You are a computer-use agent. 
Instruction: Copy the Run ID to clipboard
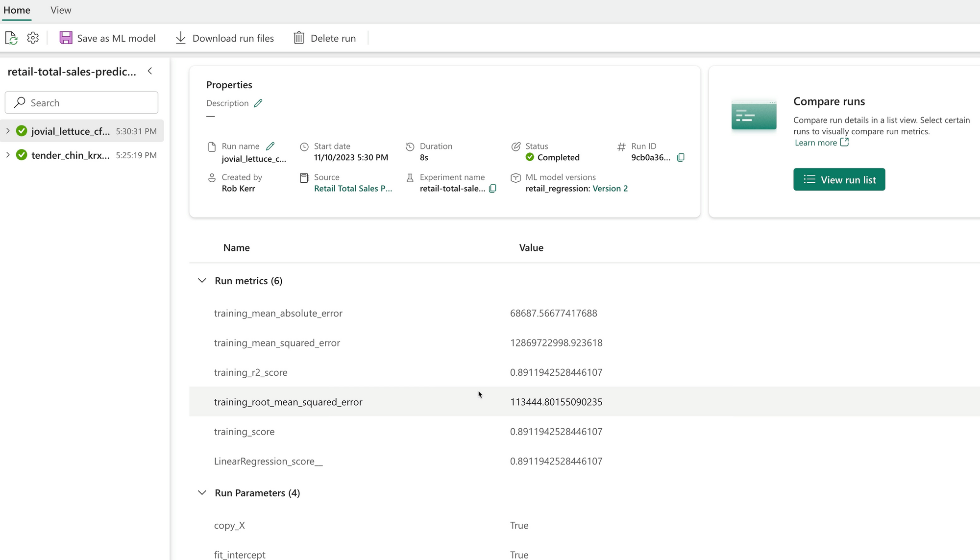(681, 158)
